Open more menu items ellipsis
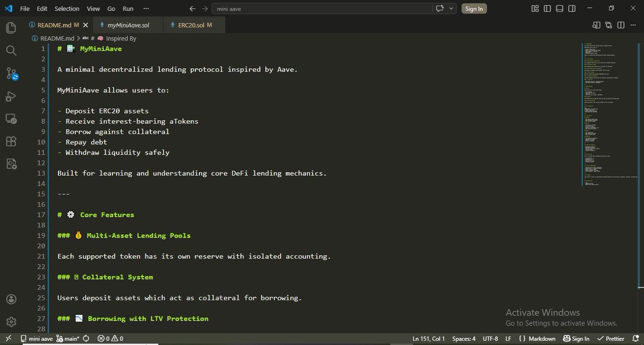This screenshot has width=644, height=345. (147, 9)
